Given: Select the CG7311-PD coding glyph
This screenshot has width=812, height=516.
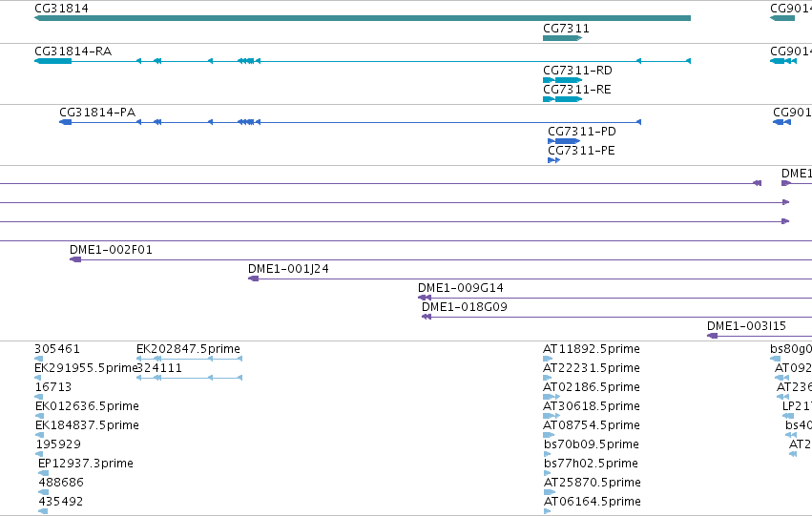Looking at the screenshot, I should (564, 141).
